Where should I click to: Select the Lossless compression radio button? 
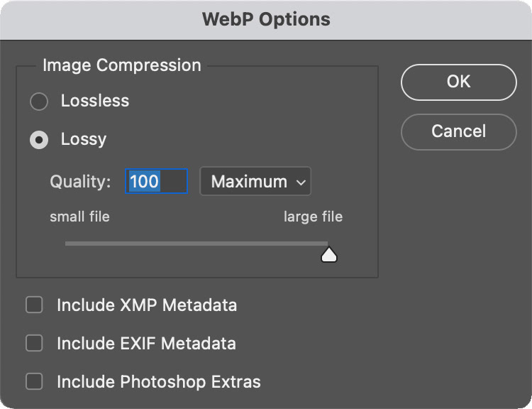coord(38,102)
